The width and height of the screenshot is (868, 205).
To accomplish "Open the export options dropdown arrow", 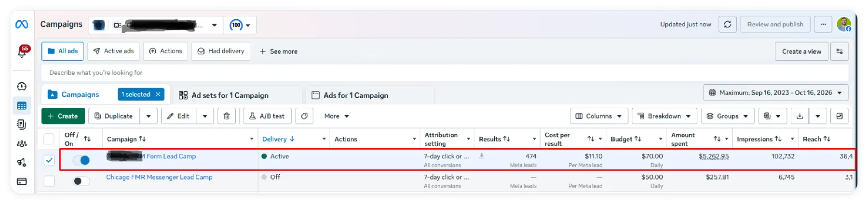I will pyautogui.click(x=818, y=116).
